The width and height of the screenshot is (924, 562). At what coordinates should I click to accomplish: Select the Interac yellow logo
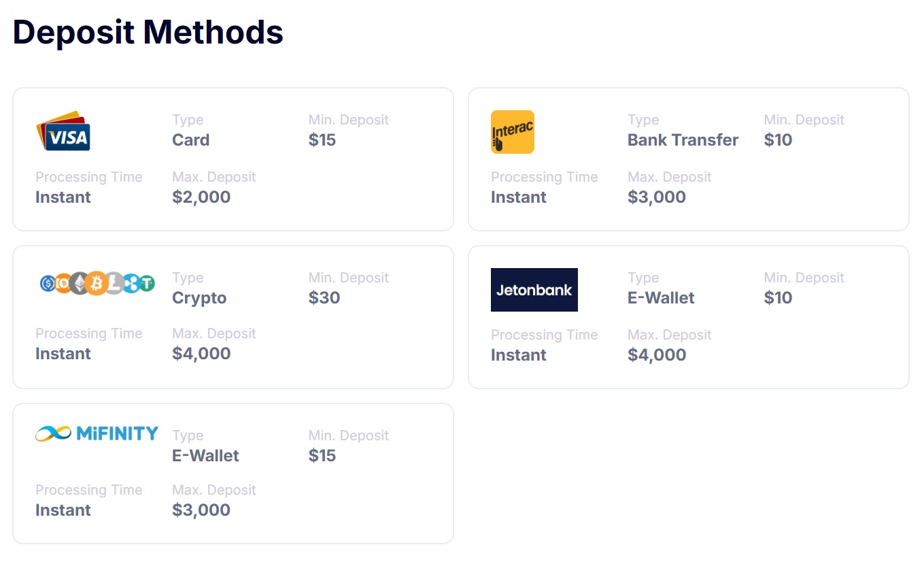(x=513, y=132)
